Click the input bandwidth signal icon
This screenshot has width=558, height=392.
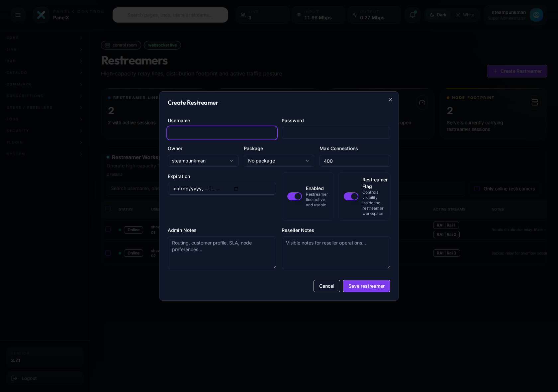[x=299, y=15]
